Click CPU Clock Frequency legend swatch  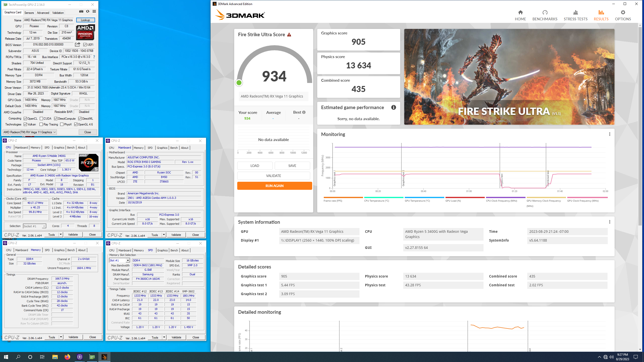pos(506,198)
